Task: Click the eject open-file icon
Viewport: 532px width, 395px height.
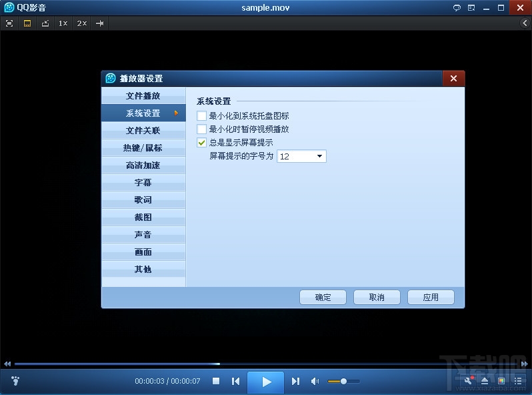Action: [485, 381]
